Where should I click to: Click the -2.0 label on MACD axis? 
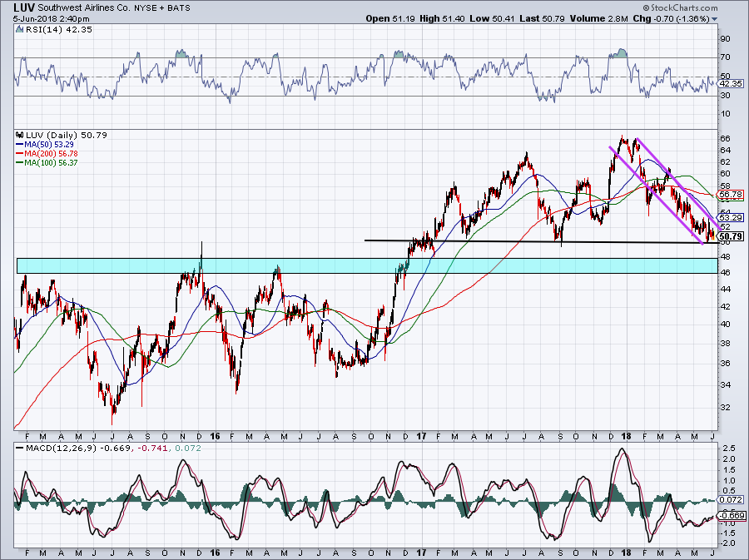point(728,543)
